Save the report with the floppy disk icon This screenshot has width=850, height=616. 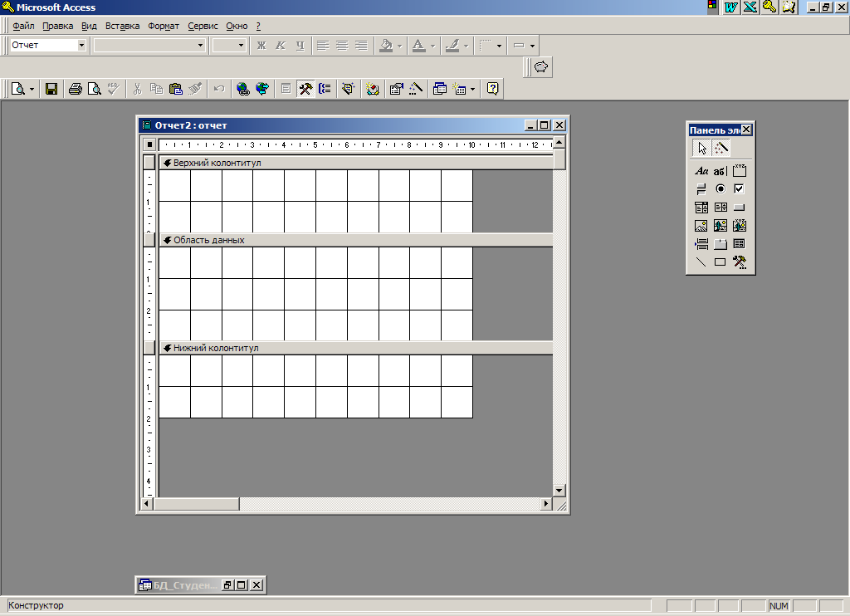[51, 89]
